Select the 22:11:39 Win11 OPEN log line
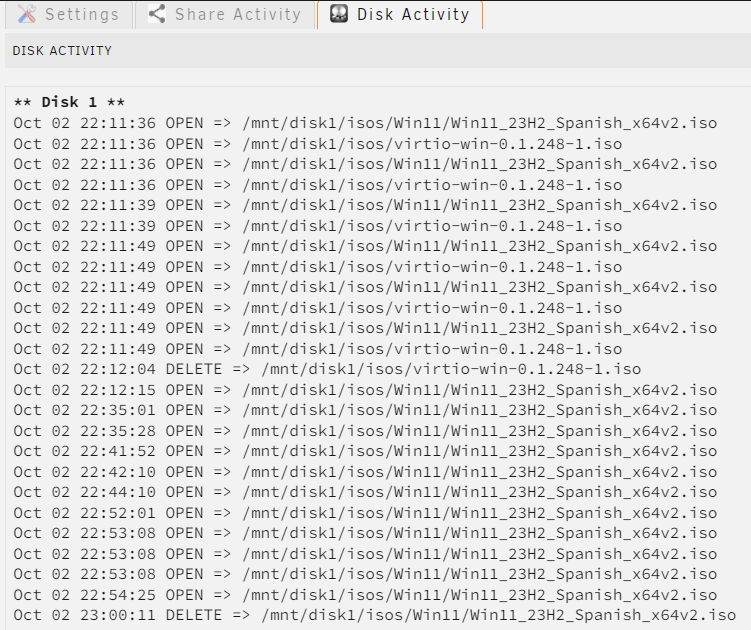Viewport: 751px width, 630px height. coord(365,205)
